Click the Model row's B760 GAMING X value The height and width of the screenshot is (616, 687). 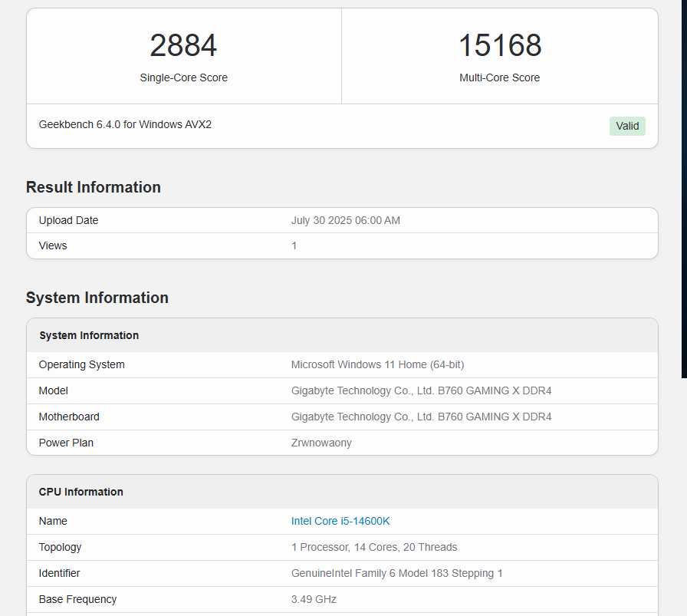click(421, 390)
